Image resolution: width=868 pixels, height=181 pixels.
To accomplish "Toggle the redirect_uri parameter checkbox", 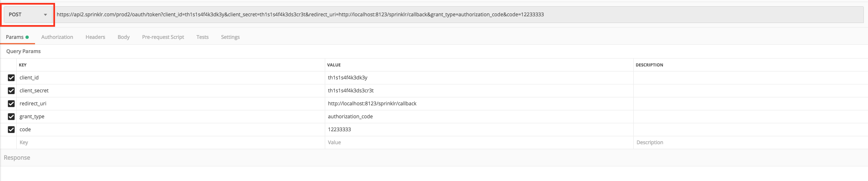I will 11,104.
